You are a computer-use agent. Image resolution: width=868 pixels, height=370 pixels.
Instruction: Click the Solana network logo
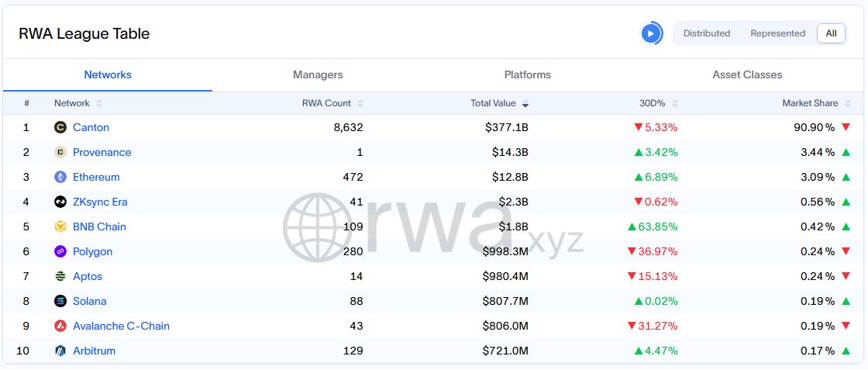(x=60, y=301)
